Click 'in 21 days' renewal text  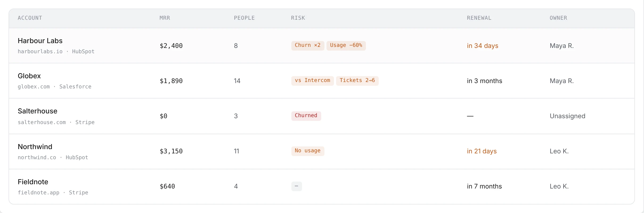482,151
